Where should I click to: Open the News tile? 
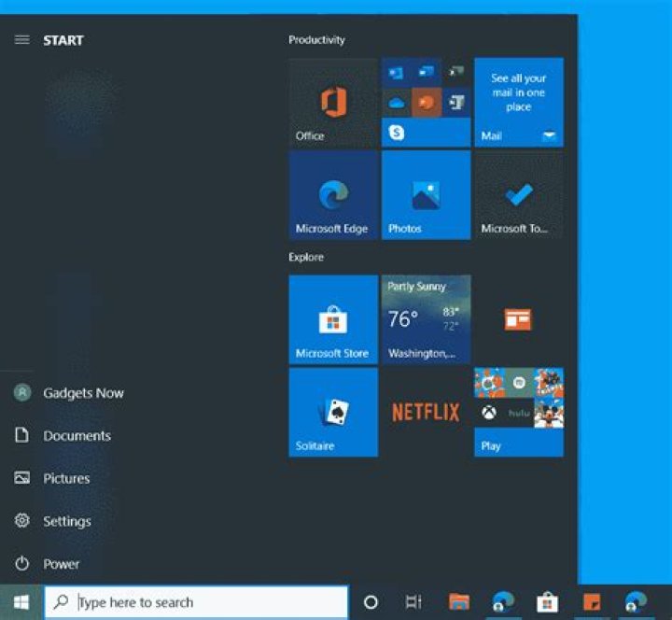tap(519, 320)
